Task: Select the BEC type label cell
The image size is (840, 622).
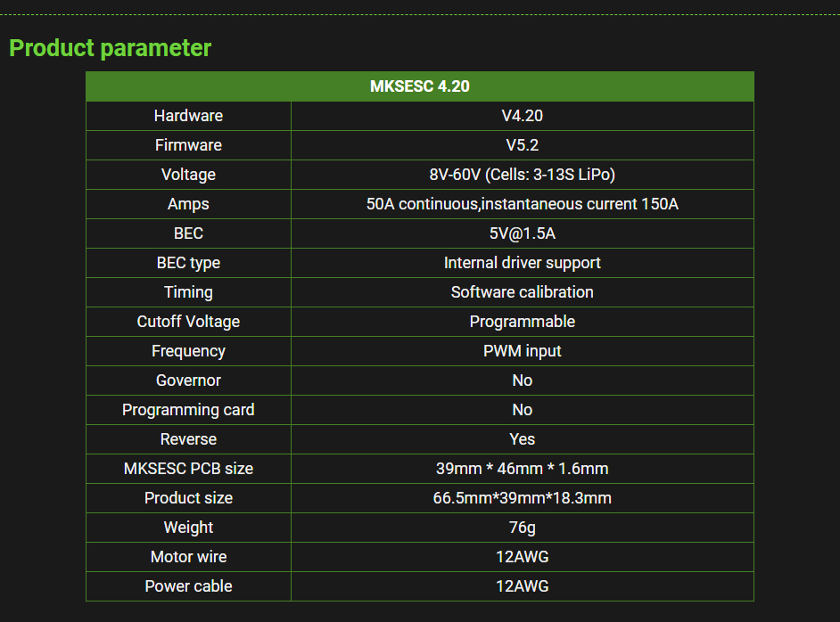Action: coord(188,263)
